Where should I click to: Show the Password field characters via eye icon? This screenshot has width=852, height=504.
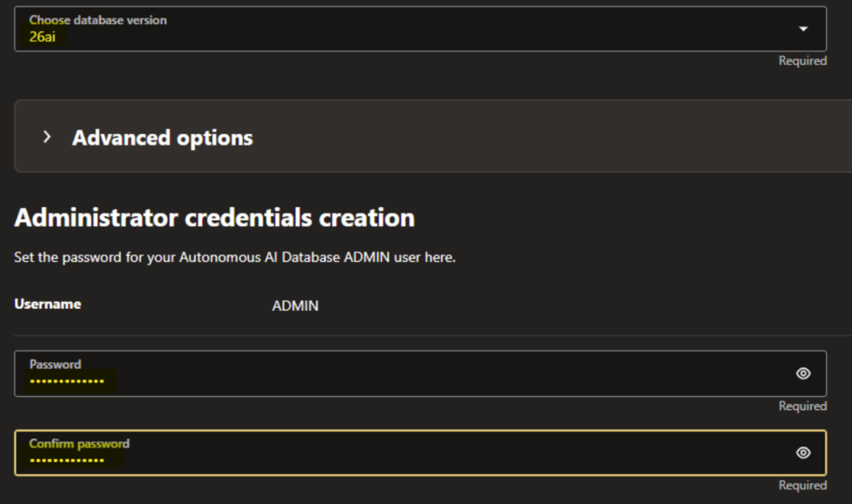(803, 373)
